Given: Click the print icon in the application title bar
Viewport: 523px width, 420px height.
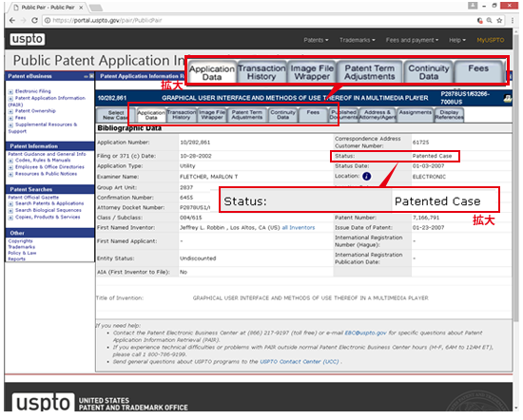Looking at the screenshot, I should [508, 98].
